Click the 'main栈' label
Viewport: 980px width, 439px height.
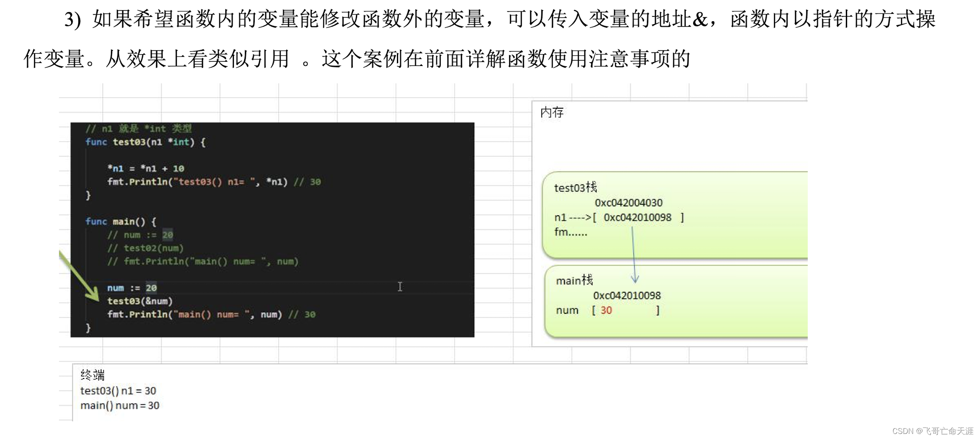tap(575, 280)
